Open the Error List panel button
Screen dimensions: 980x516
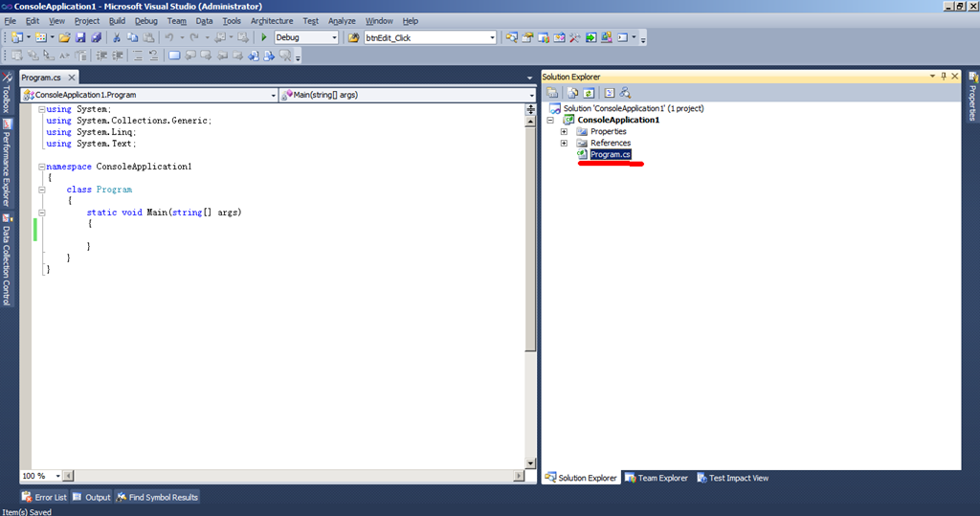(x=44, y=497)
